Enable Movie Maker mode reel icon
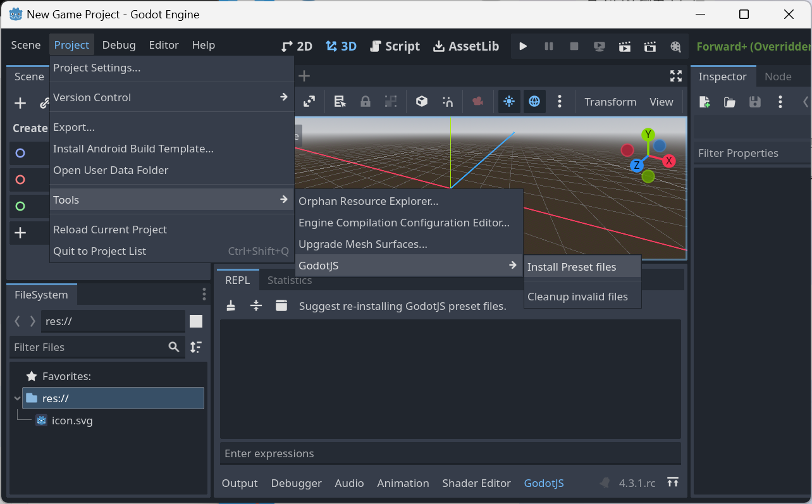This screenshot has width=812, height=504. [675, 46]
